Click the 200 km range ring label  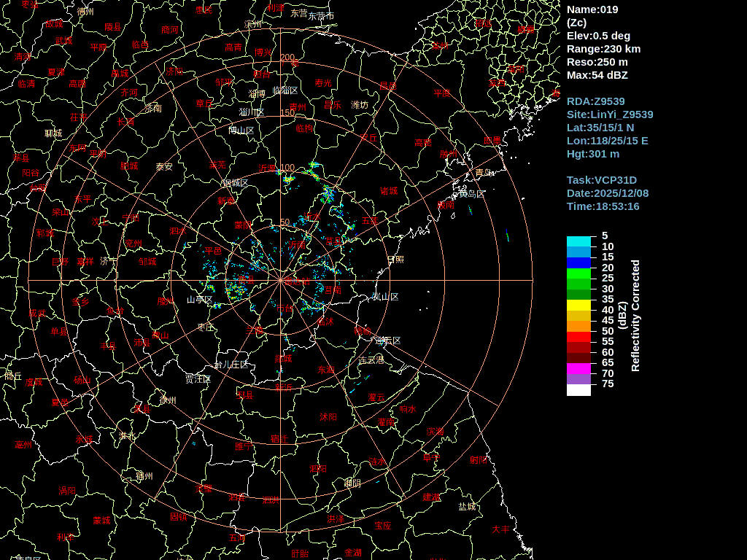[287, 58]
